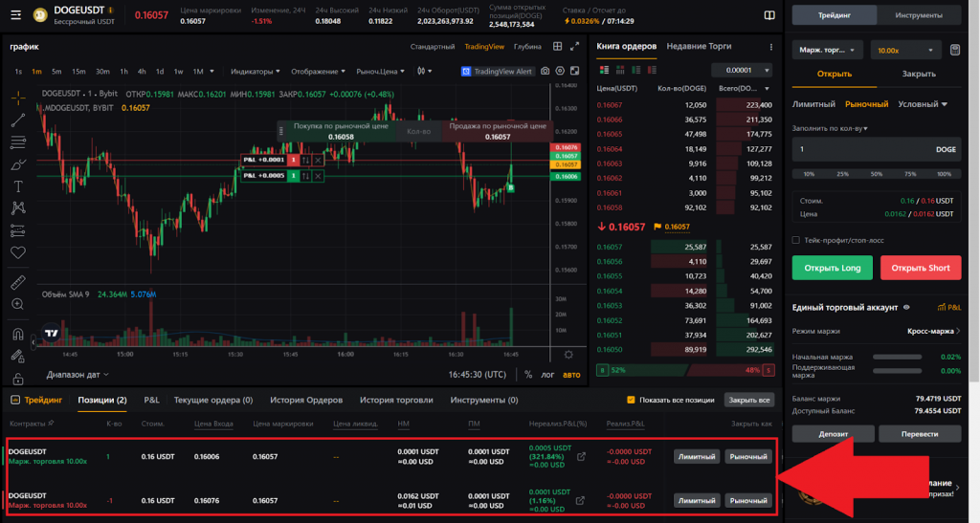Expand the Условный order type dropdown
The width and height of the screenshot is (980, 523).
[923, 104]
